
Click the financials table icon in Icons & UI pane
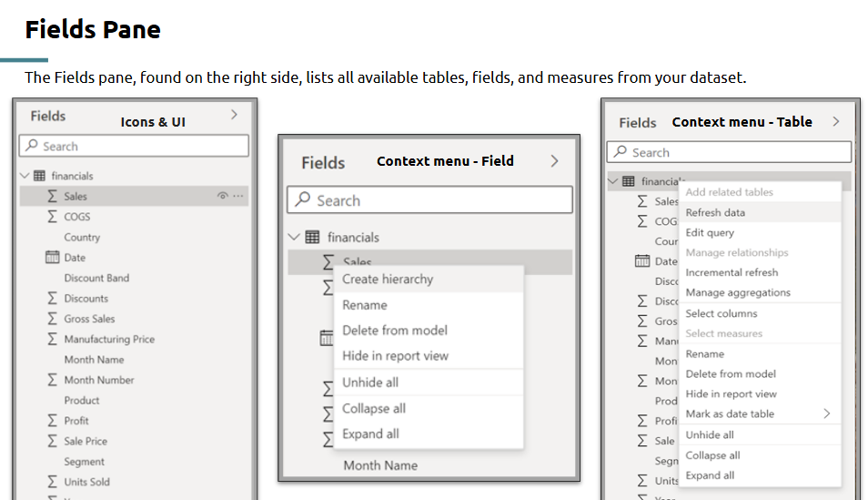[x=39, y=176]
